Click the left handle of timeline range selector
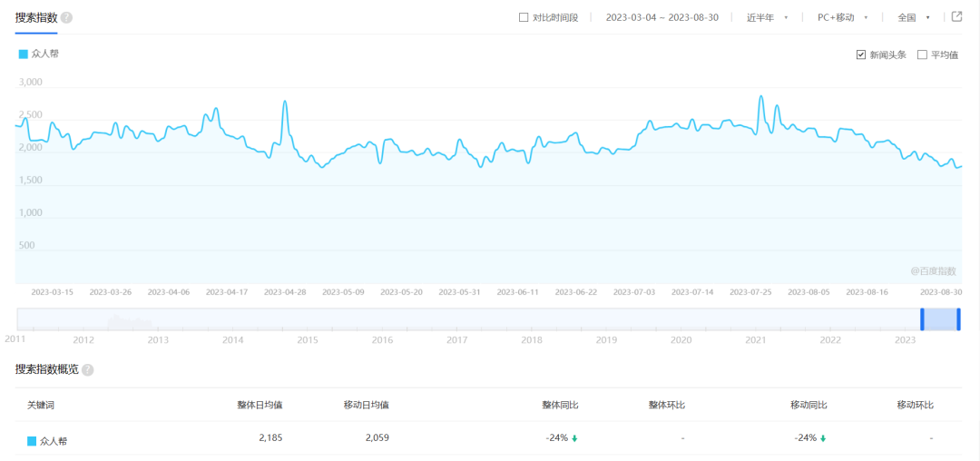Image resolution: width=980 pixels, height=461 pixels. coord(922,319)
